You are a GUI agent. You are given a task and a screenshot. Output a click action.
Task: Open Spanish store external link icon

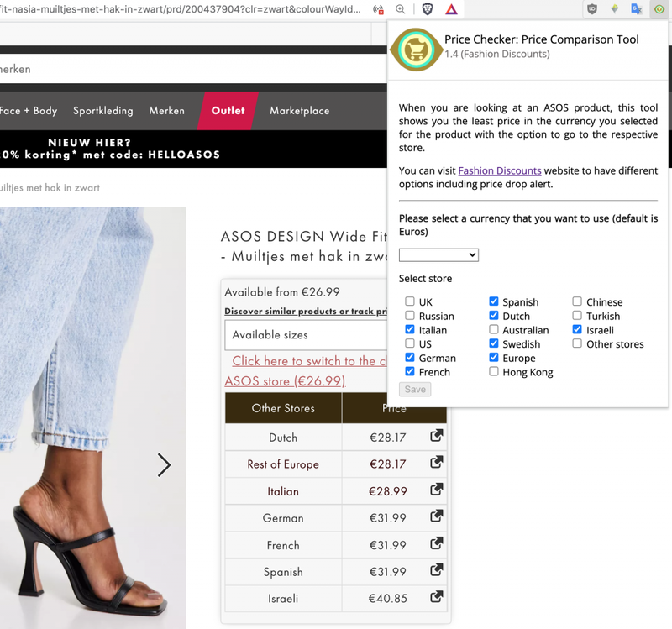tap(436, 570)
